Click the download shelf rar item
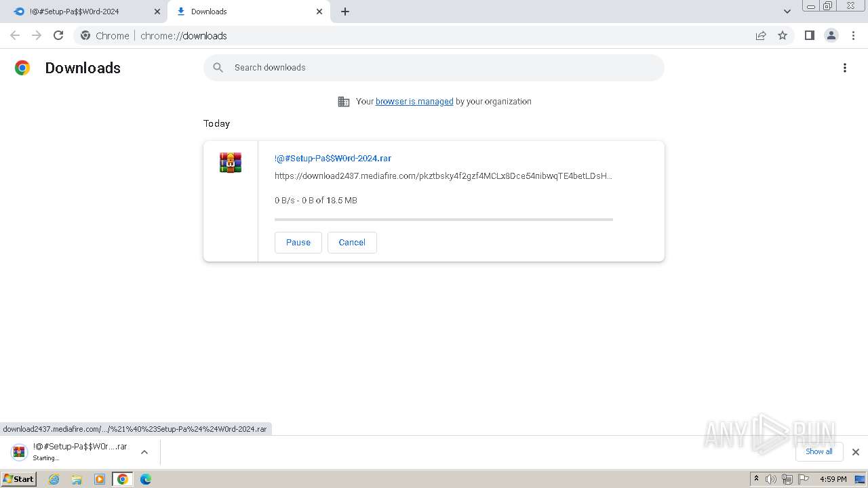This screenshot has width=868, height=488. click(79, 452)
